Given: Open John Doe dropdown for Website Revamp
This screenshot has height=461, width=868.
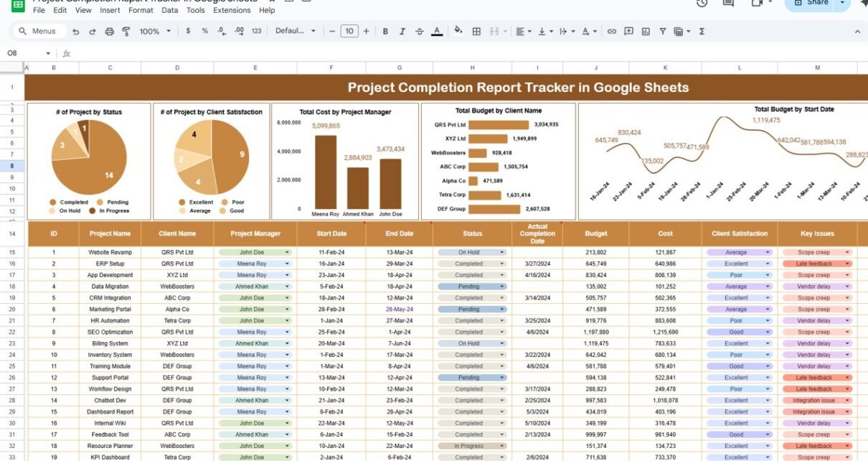Looking at the screenshot, I should coord(288,253).
